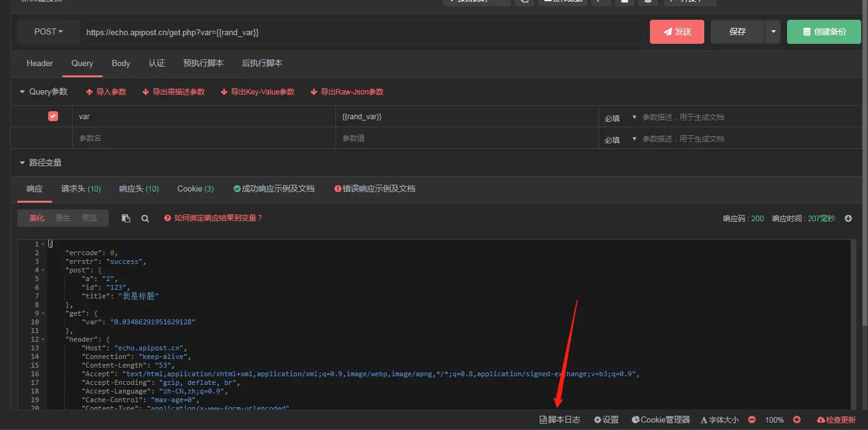Open the 请求头 (10) tab
The width and height of the screenshot is (868, 430).
[81, 188]
